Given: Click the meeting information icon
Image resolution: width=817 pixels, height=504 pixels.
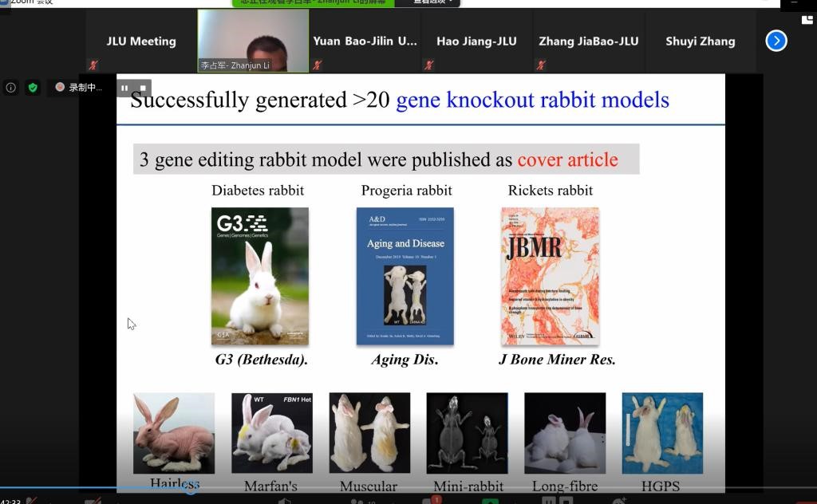Looking at the screenshot, I should point(11,88).
